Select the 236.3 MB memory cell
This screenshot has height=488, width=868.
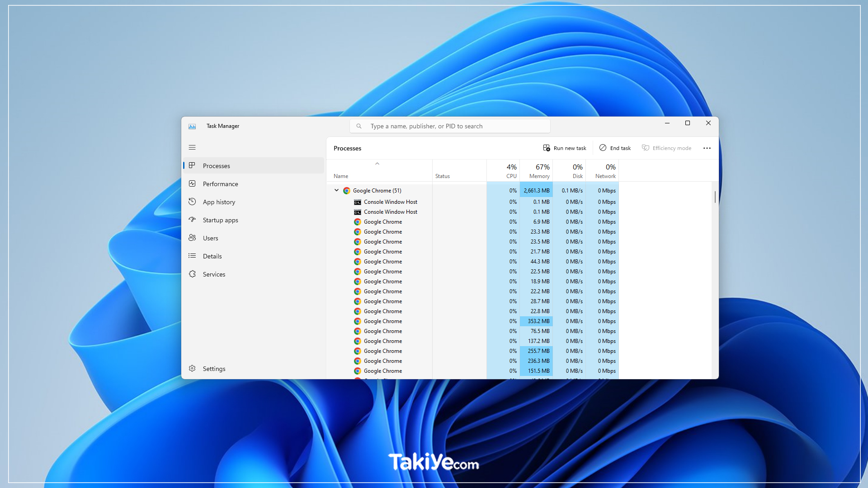[536, 361]
